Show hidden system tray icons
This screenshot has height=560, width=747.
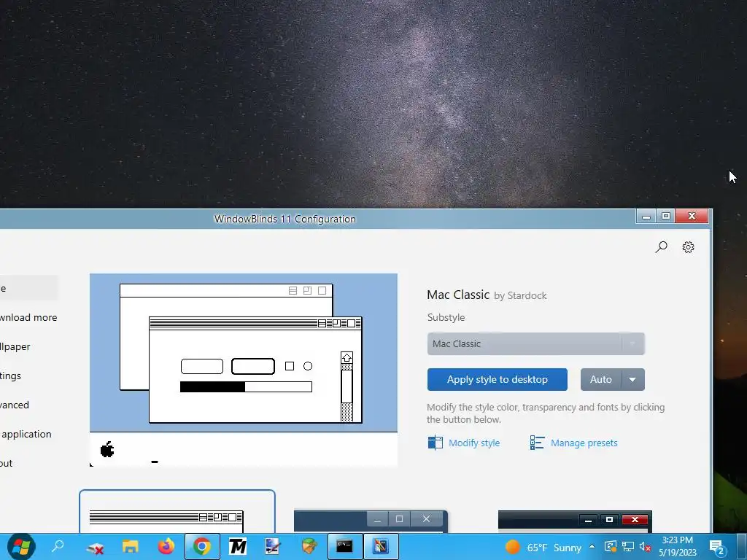592,546
